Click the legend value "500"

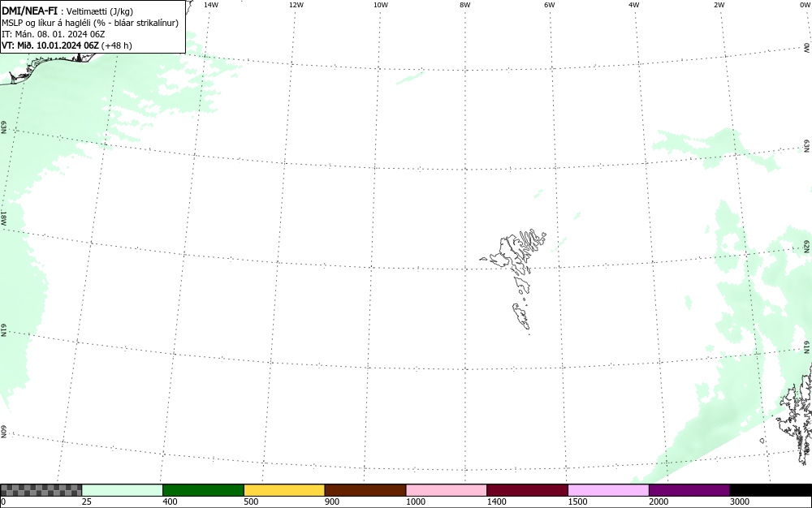251,502
